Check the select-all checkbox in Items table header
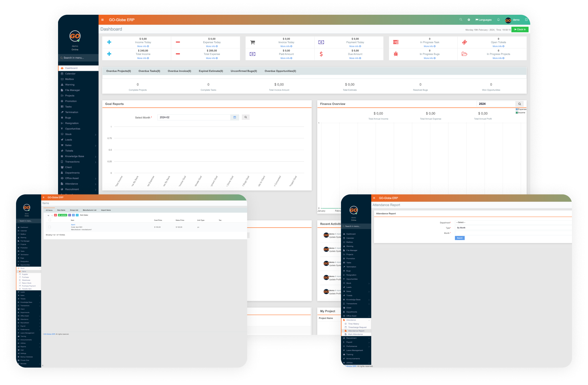This screenshot has width=588, height=385. pyautogui.click(x=50, y=220)
